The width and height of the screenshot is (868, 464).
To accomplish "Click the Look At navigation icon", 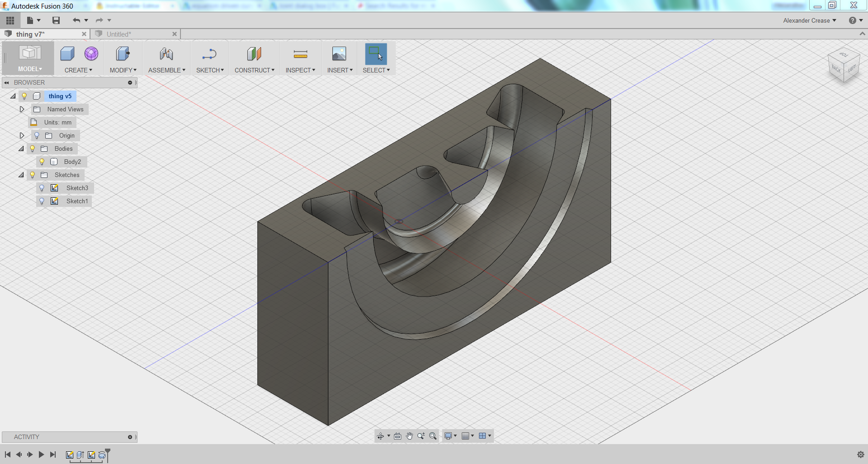I will 398,436.
